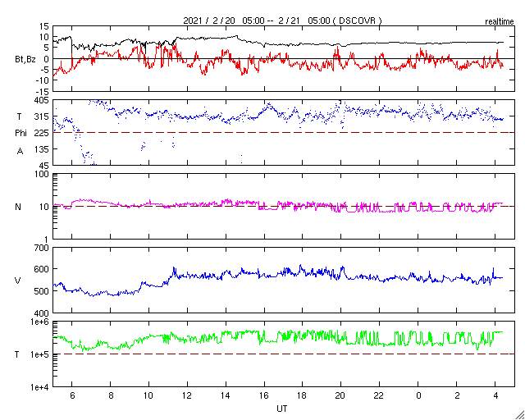Click the date range title with DSCOVR
525x420 pixels.
click(x=282, y=21)
